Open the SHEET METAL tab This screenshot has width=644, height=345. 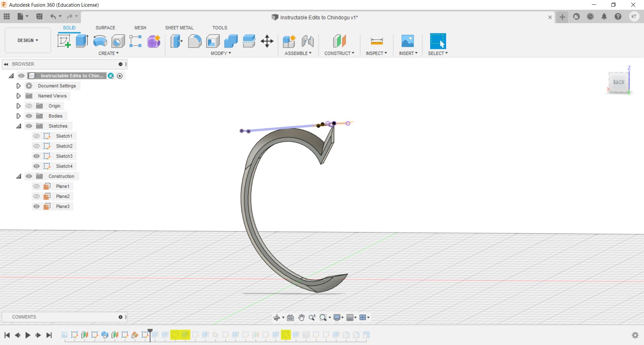coord(179,28)
